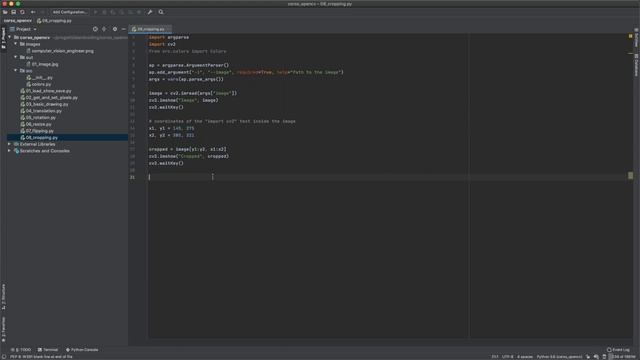Toggle the Project tool window side tab

tap(3, 38)
